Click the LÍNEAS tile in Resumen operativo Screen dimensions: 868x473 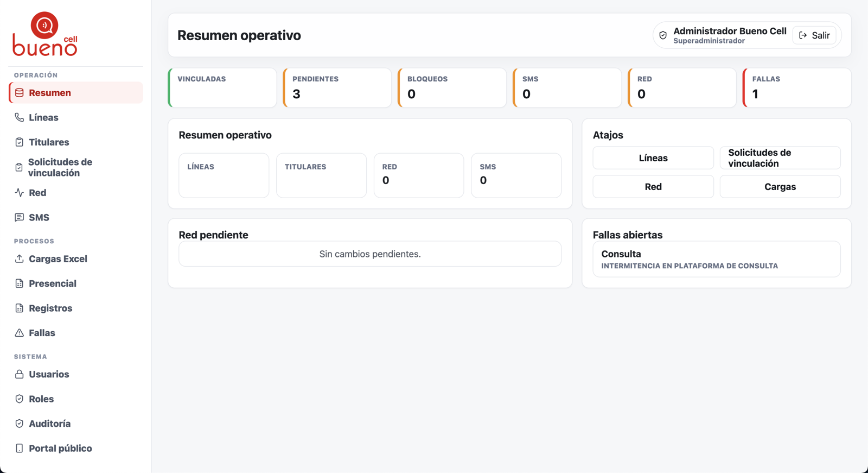click(x=224, y=175)
